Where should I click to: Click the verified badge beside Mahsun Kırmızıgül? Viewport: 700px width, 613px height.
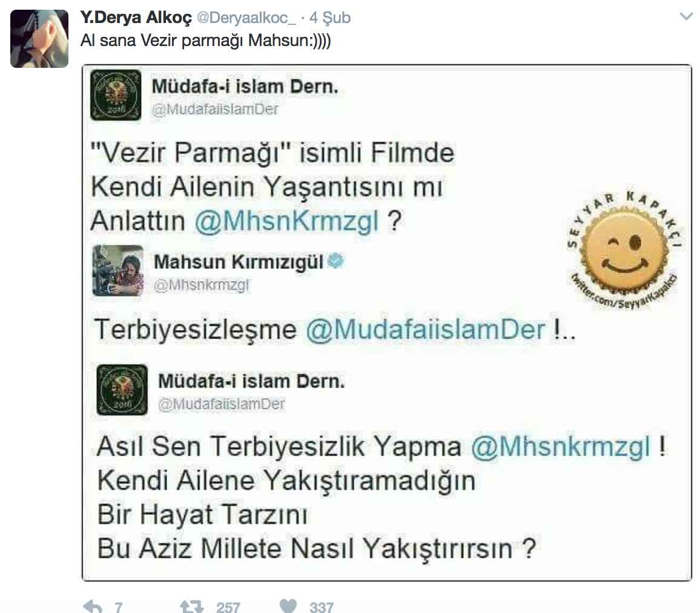(x=335, y=260)
